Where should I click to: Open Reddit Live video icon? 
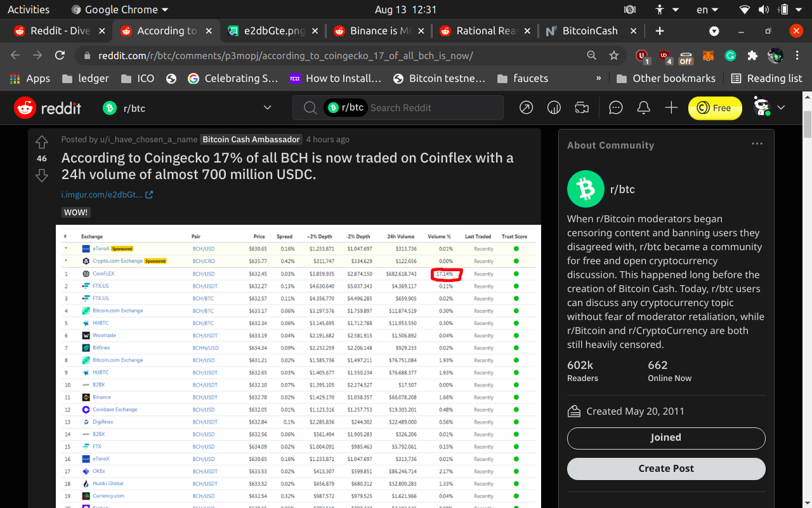click(x=582, y=108)
